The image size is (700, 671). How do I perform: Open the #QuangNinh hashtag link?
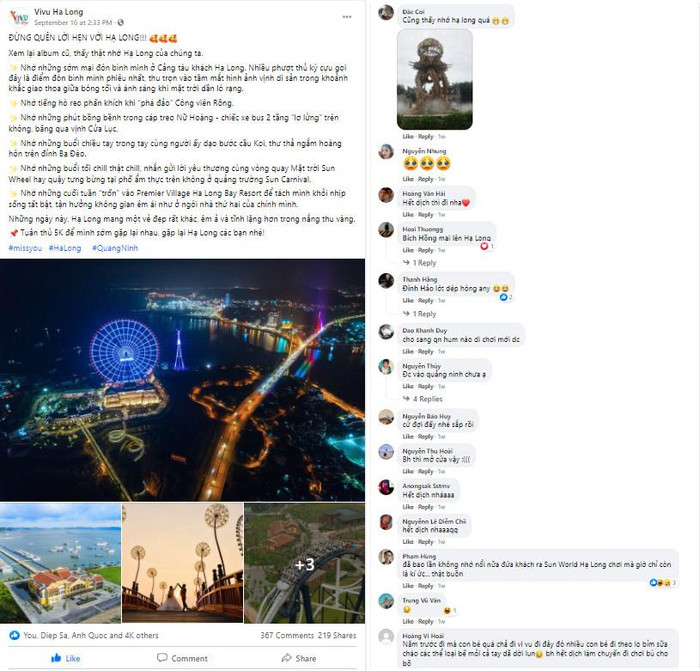point(115,248)
